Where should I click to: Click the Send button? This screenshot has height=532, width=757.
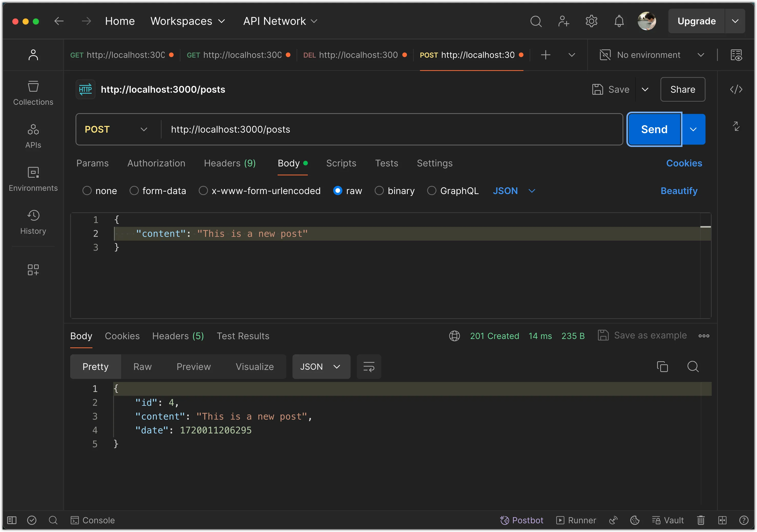click(654, 129)
